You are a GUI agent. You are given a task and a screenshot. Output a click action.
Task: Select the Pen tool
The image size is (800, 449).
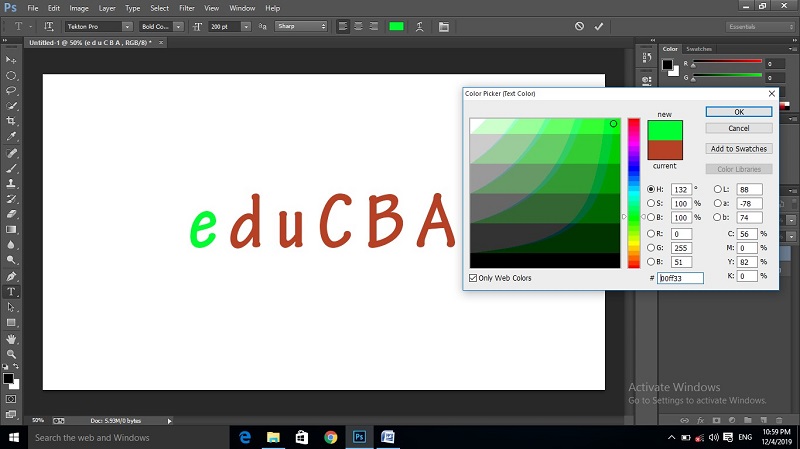[x=11, y=277]
